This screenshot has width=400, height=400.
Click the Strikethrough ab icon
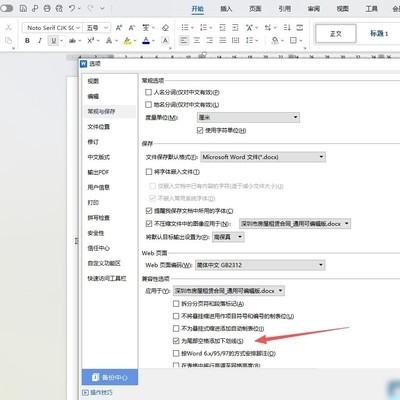[72, 41]
